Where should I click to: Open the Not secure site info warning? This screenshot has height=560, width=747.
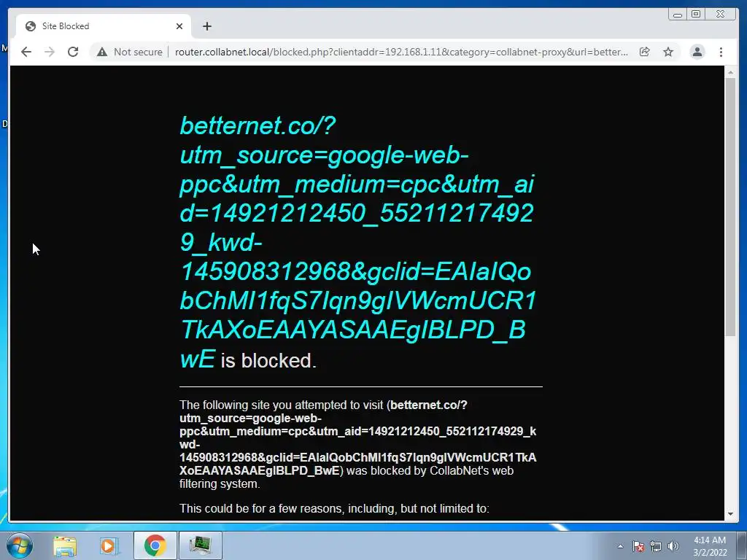click(130, 52)
